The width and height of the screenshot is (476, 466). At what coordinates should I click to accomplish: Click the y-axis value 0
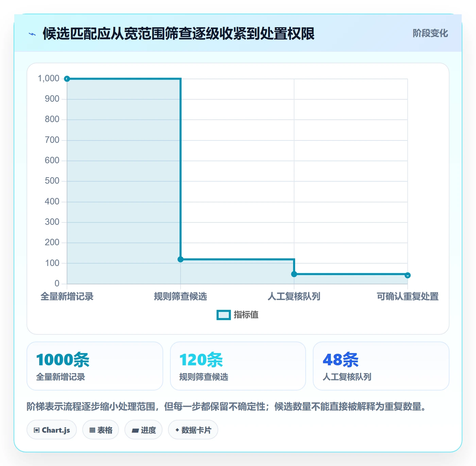click(57, 284)
